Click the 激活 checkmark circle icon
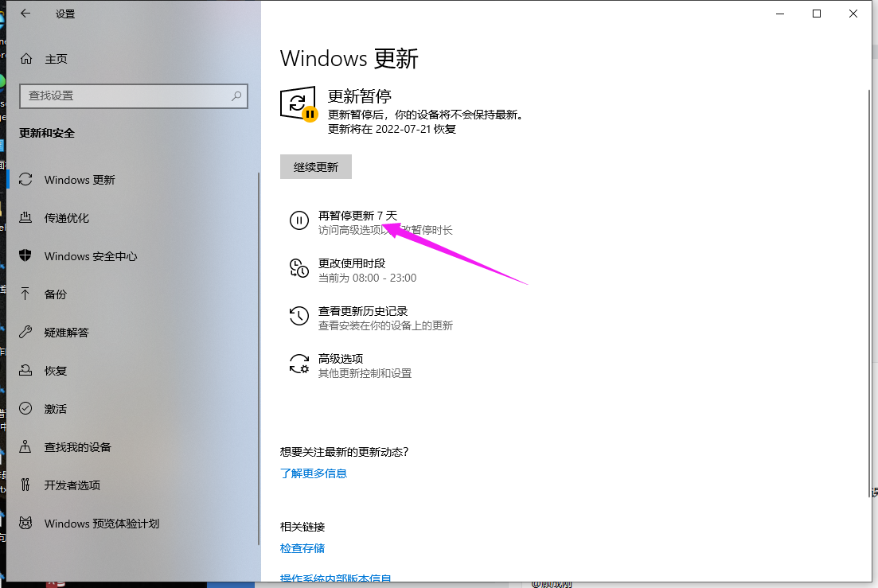The image size is (878, 588). pyautogui.click(x=25, y=408)
